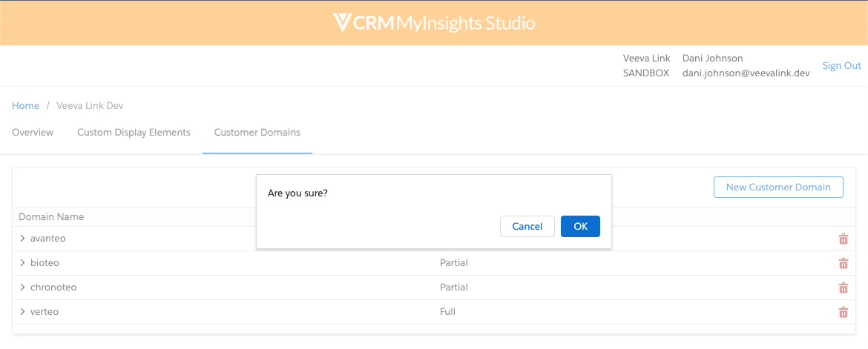The width and height of the screenshot is (868, 349).
Task: Click the dani.johnson@veevalink.dev email text
Action: pyautogui.click(x=746, y=73)
